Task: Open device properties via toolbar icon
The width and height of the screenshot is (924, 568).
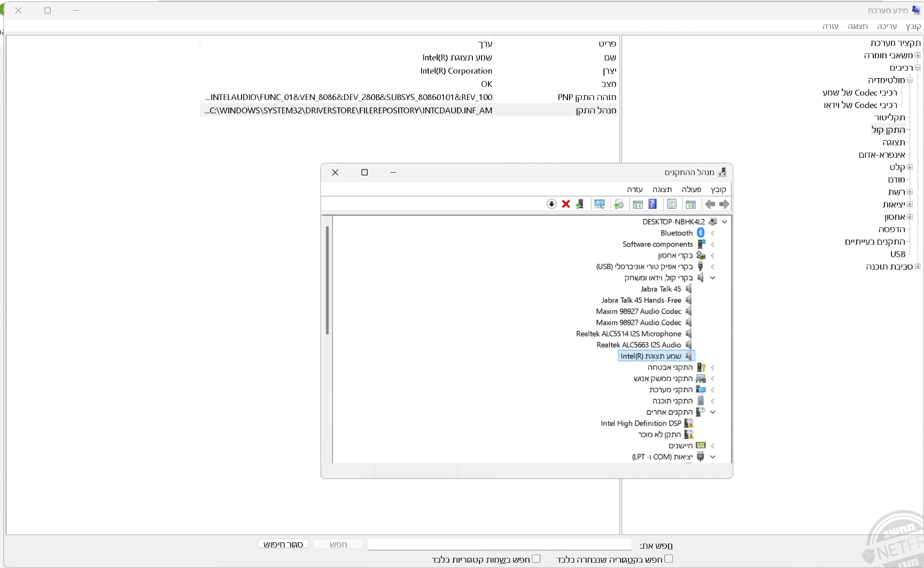Action: click(671, 204)
